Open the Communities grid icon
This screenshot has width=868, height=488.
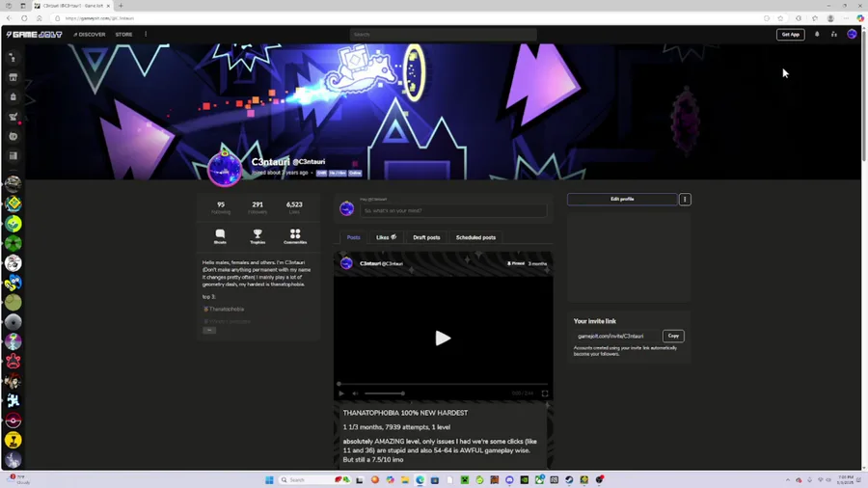coord(295,236)
